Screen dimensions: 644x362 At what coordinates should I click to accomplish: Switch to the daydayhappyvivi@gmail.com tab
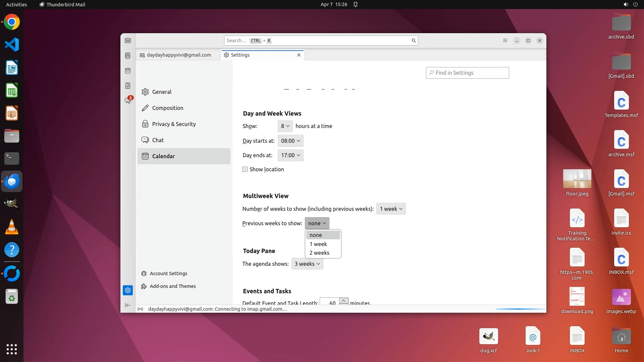178,55
